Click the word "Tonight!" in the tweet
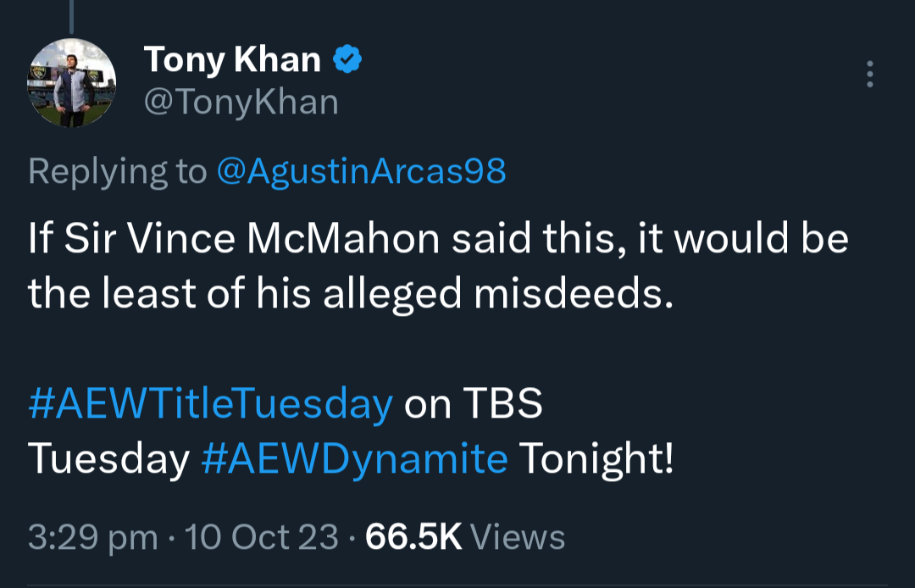Viewport: 915px width, 588px height. point(596,458)
